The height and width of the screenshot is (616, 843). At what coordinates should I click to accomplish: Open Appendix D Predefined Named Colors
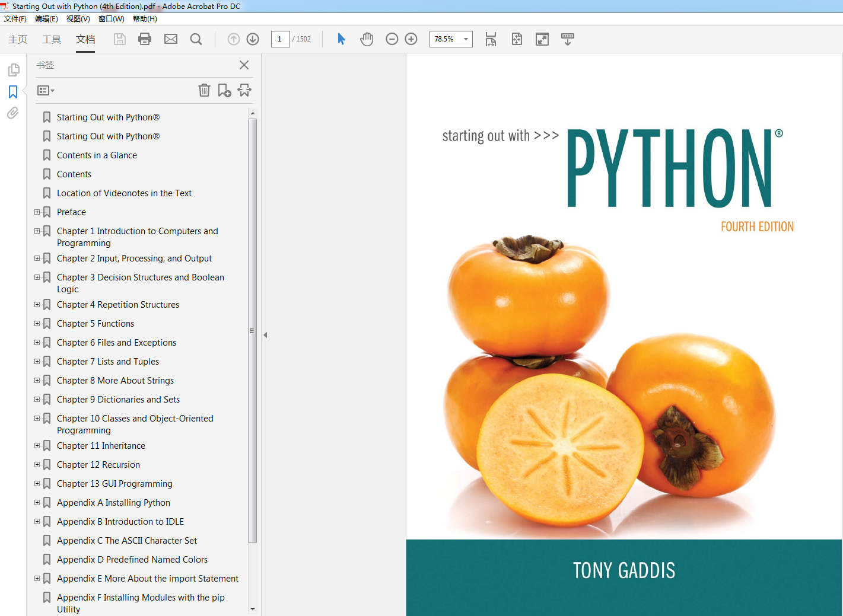coord(132,560)
